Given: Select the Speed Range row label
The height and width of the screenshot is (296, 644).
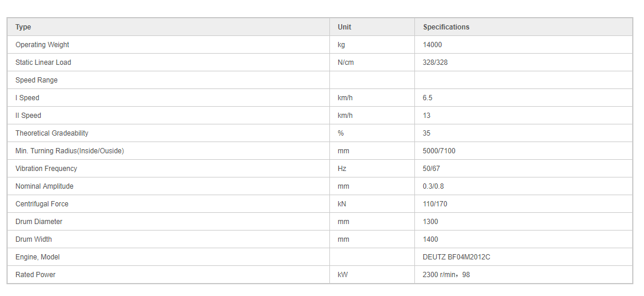Looking at the screenshot, I should pyautogui.click(x=37, y=80).
